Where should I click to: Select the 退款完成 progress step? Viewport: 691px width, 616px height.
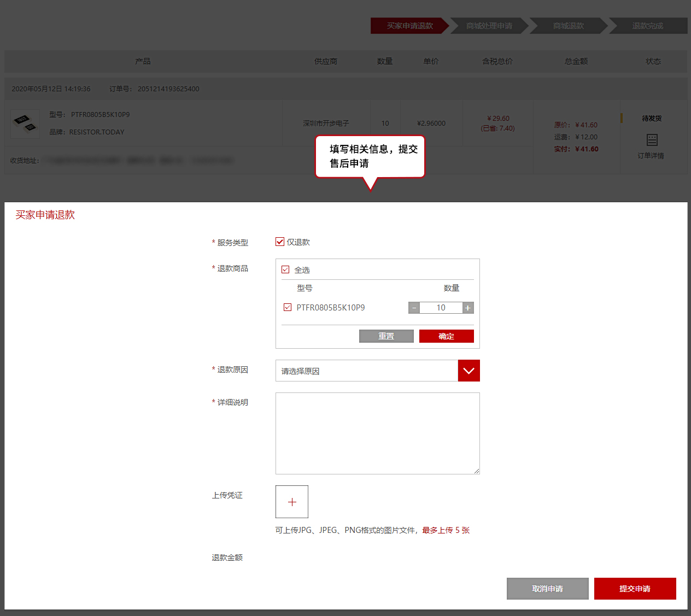click(x=647, y=26)
